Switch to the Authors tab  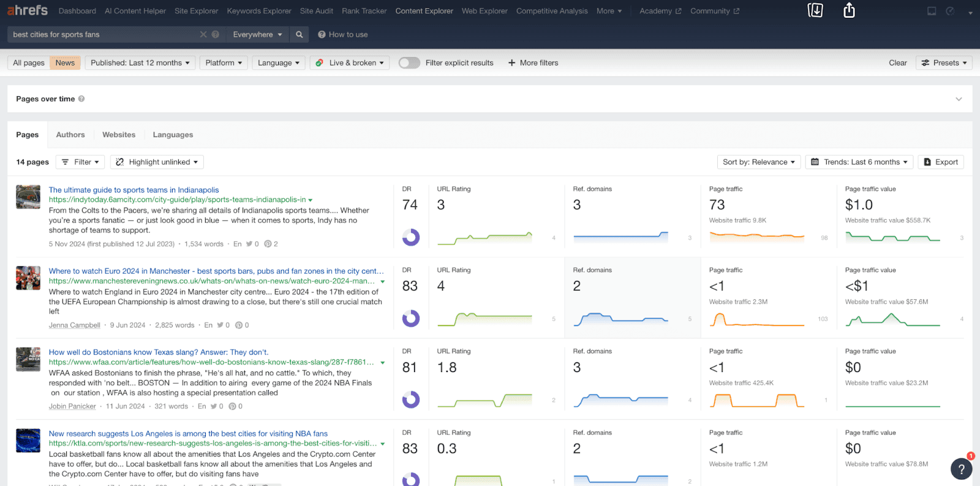point(70,135)
